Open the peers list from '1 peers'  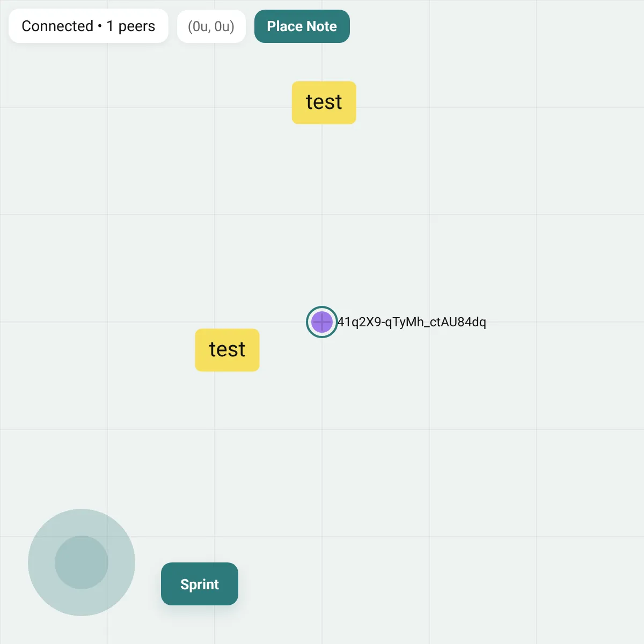(x=131, y=26)
